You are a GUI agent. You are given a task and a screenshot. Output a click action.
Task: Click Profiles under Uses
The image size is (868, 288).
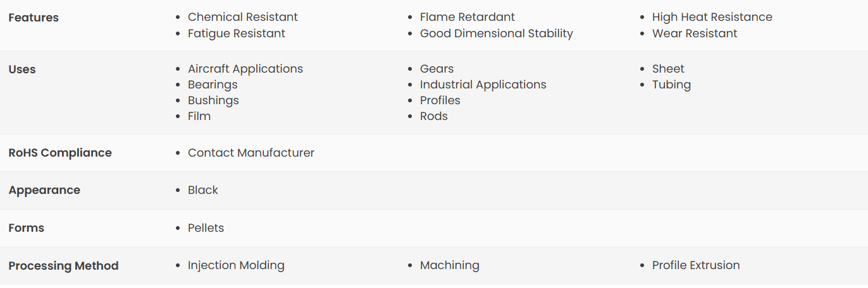tap(440, 100)
